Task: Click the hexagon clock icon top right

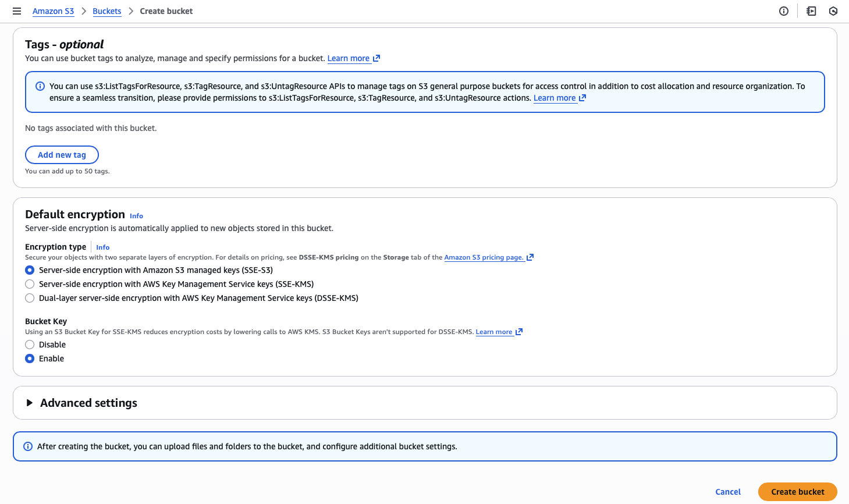Action: (833, 11)
